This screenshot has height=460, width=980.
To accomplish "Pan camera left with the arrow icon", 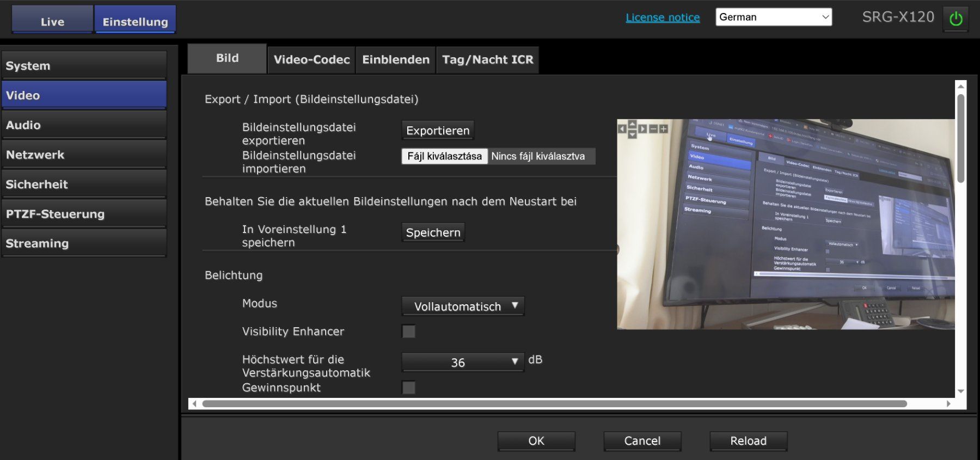I will (x=622, y=129).
